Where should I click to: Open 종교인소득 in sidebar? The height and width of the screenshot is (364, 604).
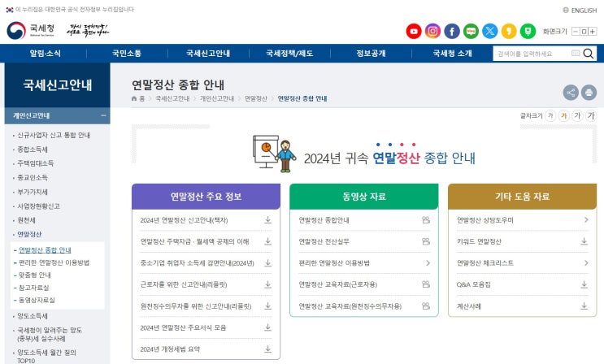tap(33, 178)
